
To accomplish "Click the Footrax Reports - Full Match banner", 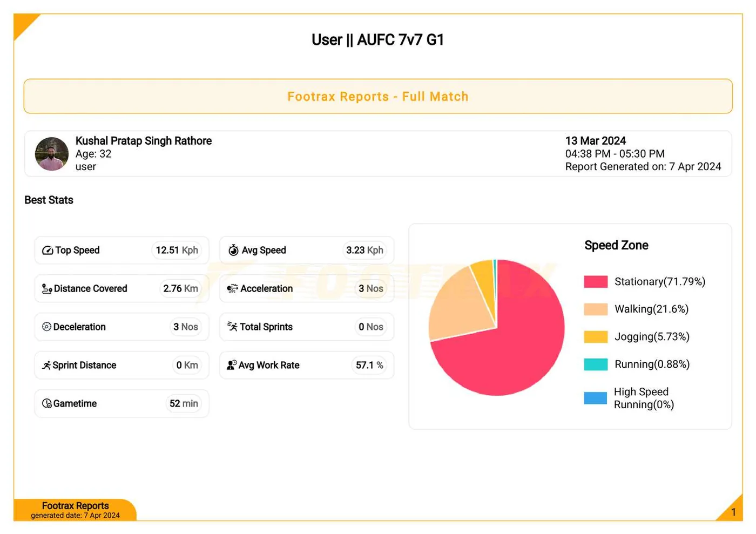I will point(378,97).
